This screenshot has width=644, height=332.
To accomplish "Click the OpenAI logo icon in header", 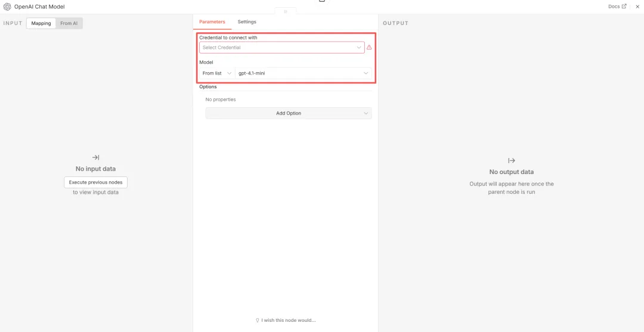I will pos(7,7).
